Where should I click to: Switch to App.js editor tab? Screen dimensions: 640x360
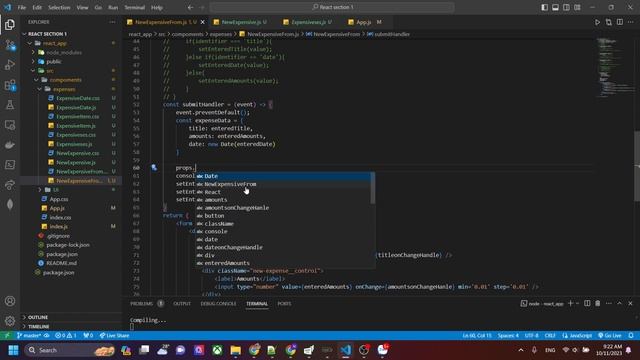coord(364,22)
